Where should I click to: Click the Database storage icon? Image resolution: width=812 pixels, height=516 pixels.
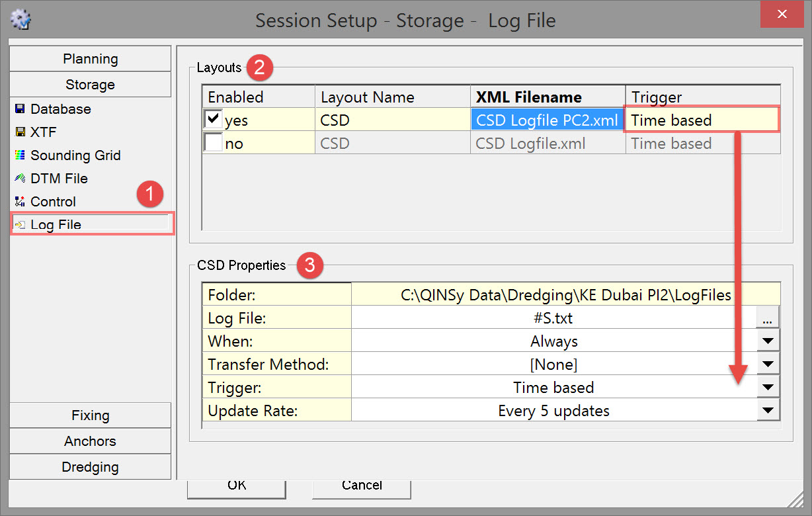coord(20,109)
